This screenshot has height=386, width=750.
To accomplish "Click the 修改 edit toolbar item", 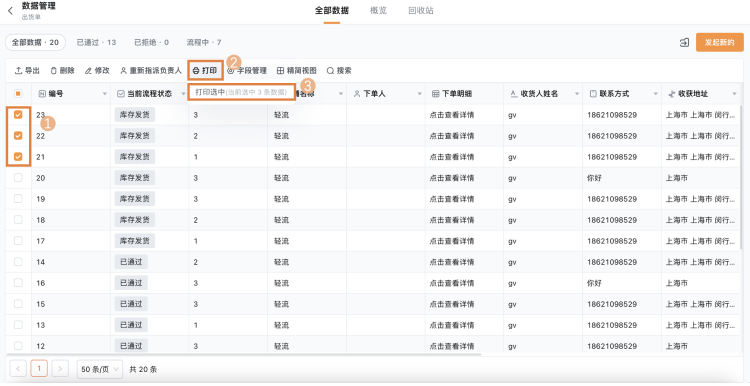I will [97, 71].
